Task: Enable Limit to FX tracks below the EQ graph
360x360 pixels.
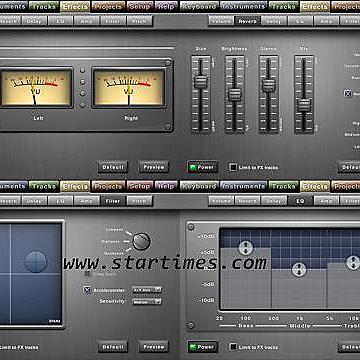Action: (x=233, y=347)
